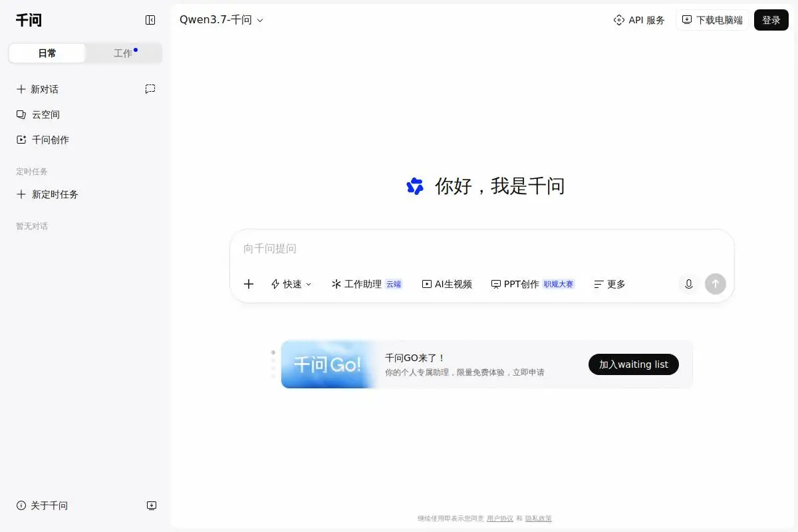Select PPT创作 option
Viewport: 798px width, 532px height.
click(533, 284)
